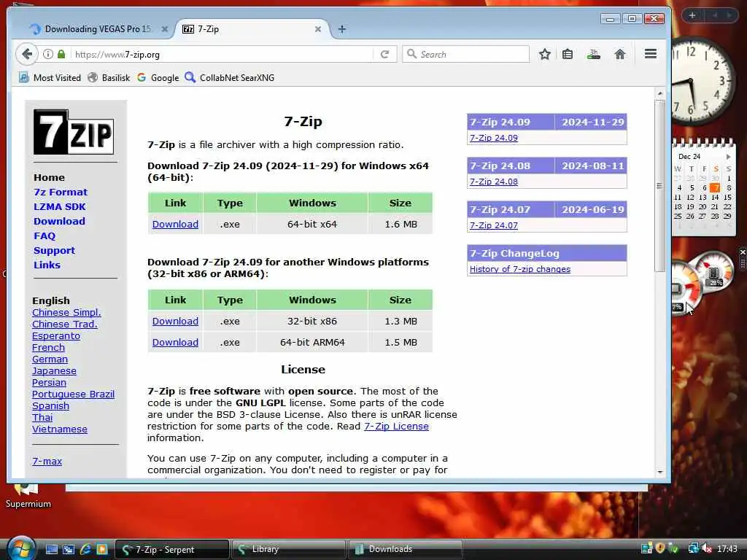
Task: Reload the page with the refresh icon
Action: [x=385, y=54]
